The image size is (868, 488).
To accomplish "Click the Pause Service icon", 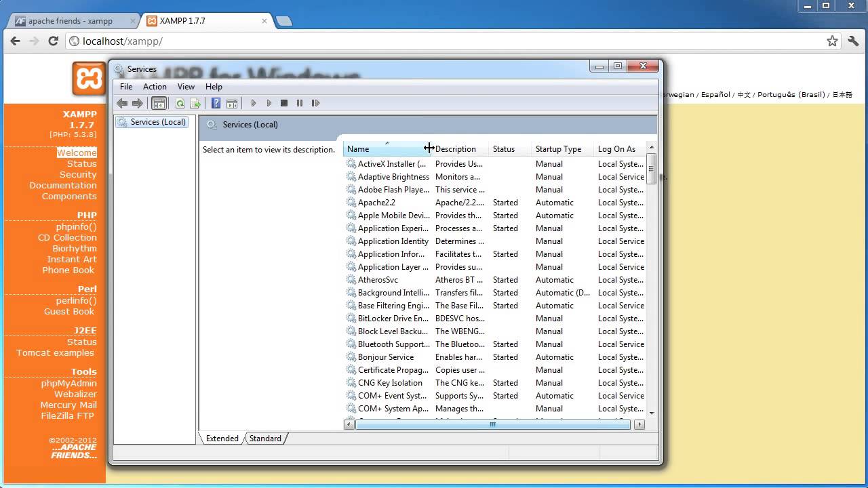I will (x=300, y=103).
